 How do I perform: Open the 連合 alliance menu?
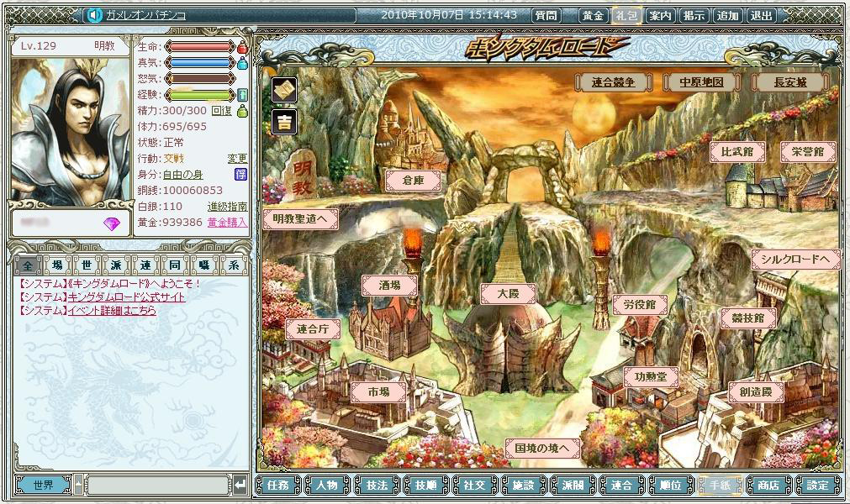(x=622, y=485)
